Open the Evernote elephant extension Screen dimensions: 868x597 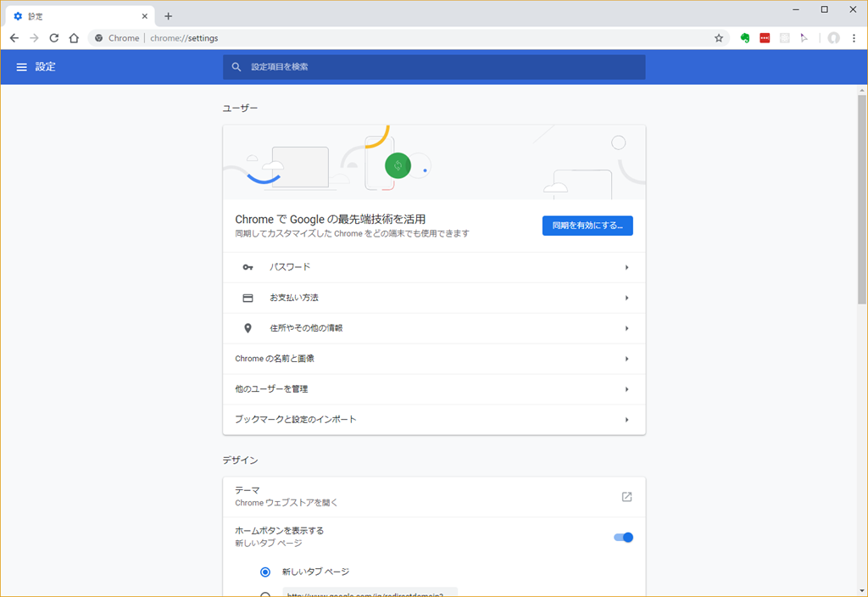coord(745,38)
